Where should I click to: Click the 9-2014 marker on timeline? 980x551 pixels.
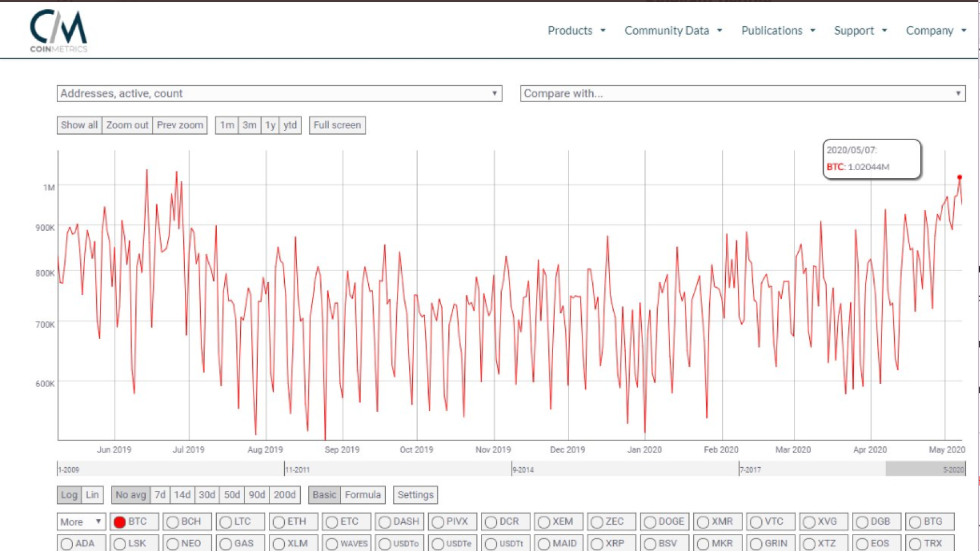pos(523,470)
